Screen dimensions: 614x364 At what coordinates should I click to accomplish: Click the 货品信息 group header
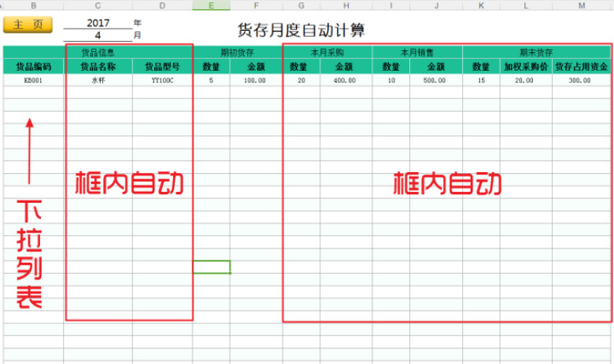pyautogui.click(x=98, y=53)
